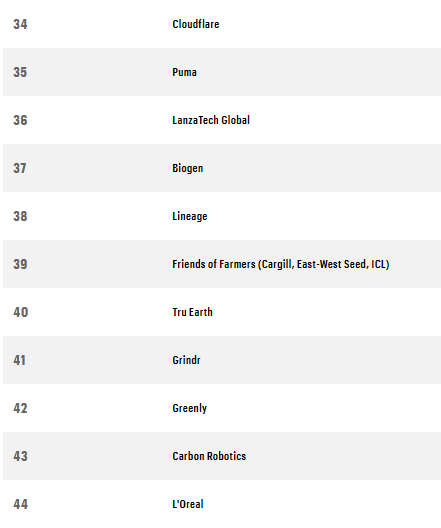Click rank number 40

[x=21, y=312]
